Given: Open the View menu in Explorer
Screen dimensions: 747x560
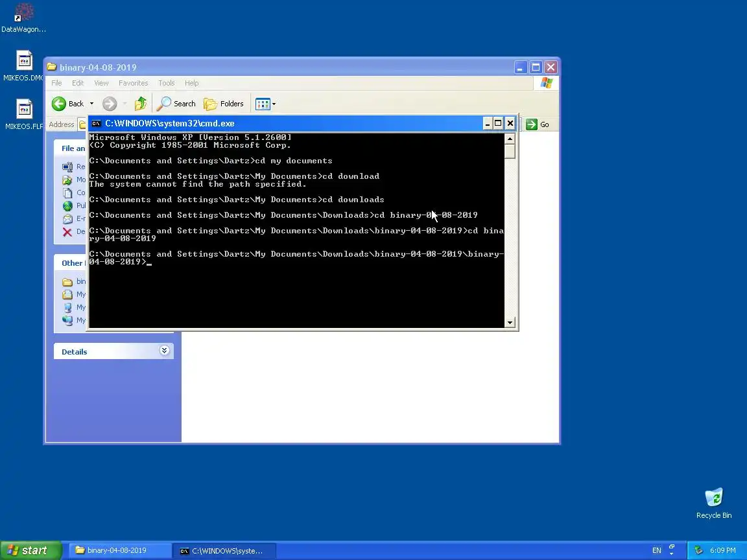Looking at the screenshot, I should [101, 83].
